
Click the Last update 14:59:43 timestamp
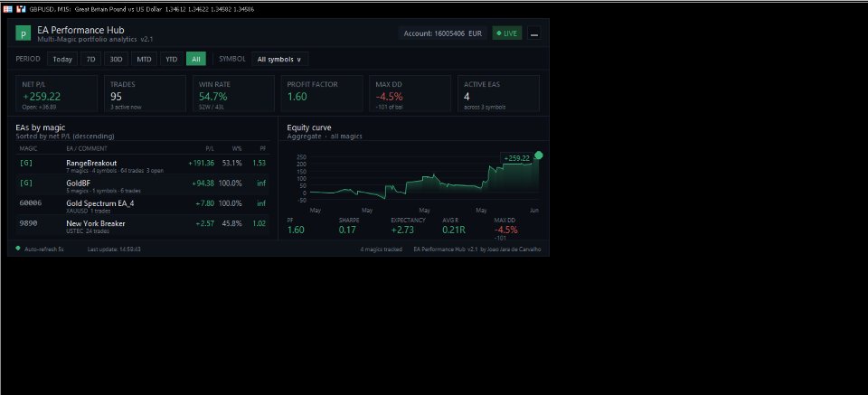(x=114, y=249)
